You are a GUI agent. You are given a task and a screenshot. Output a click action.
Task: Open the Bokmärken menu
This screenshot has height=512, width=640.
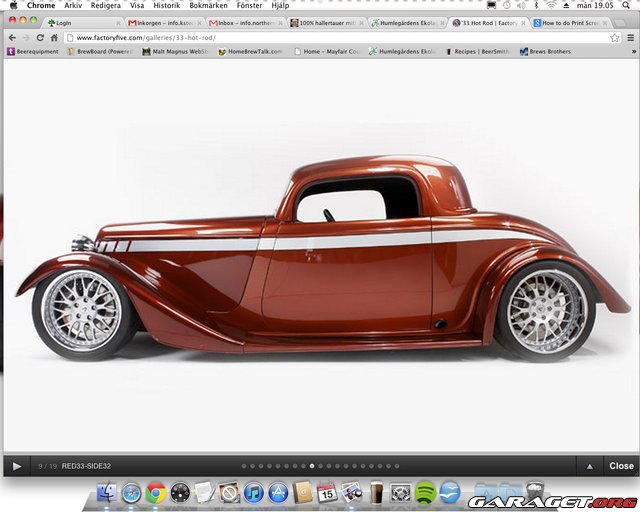(208, 5)
